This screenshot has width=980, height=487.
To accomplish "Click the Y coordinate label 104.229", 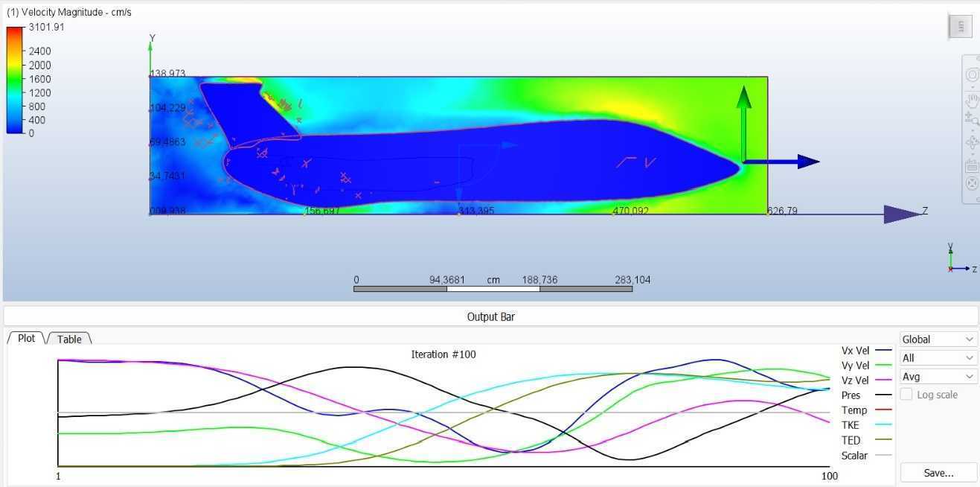I will (168, 108).
